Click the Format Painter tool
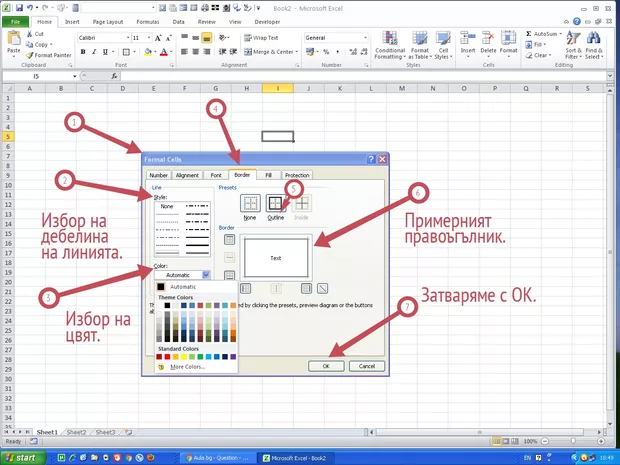 click(49, 55)
